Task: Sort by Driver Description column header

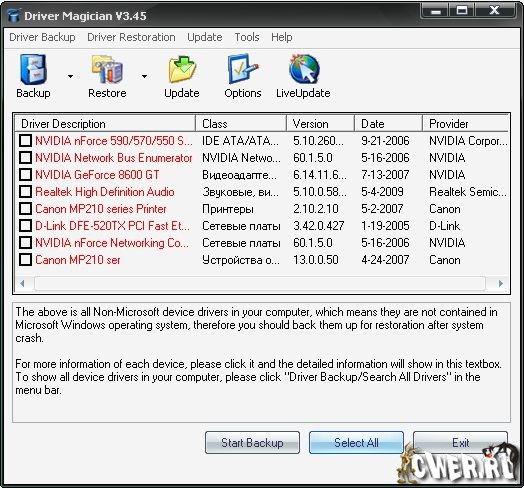Action: point(105,124)
